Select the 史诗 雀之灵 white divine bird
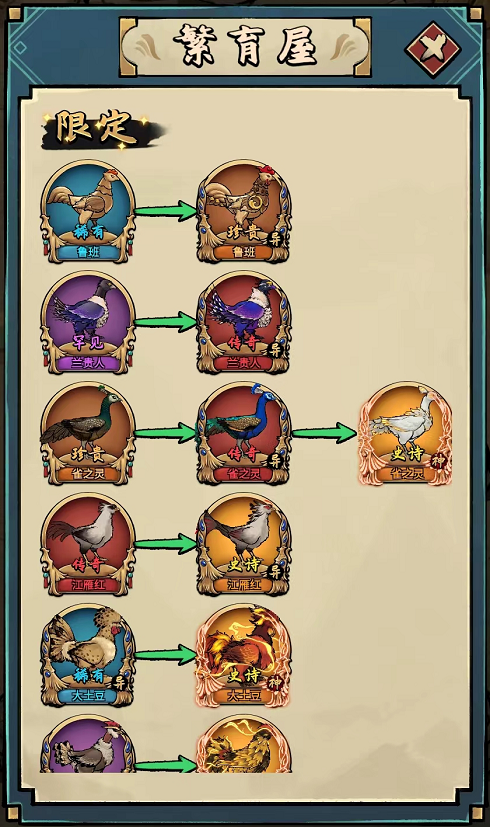This screenshot has width=490, height=827. pos(406,434)
